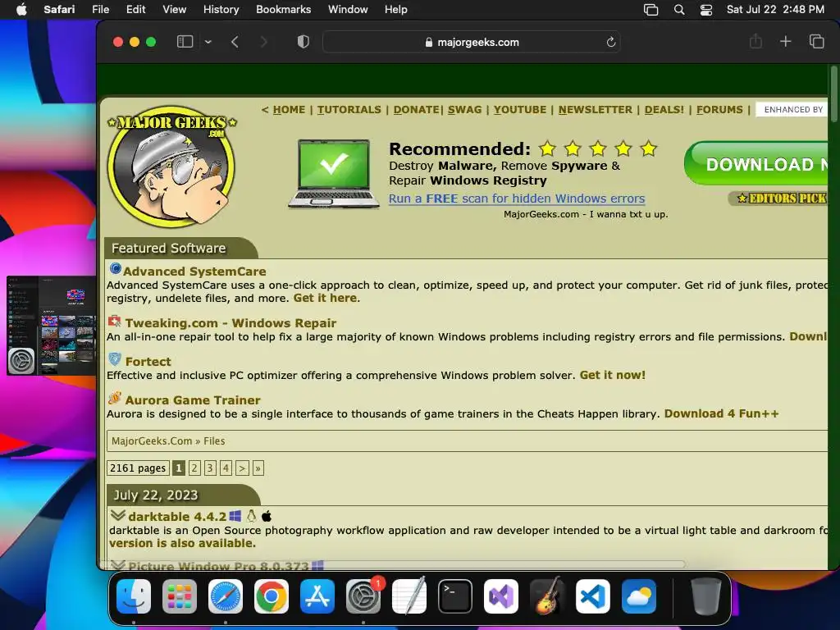840x630 pixels.
Task: Open Spotlight search in the menu bar
Action: pos(678,10)
